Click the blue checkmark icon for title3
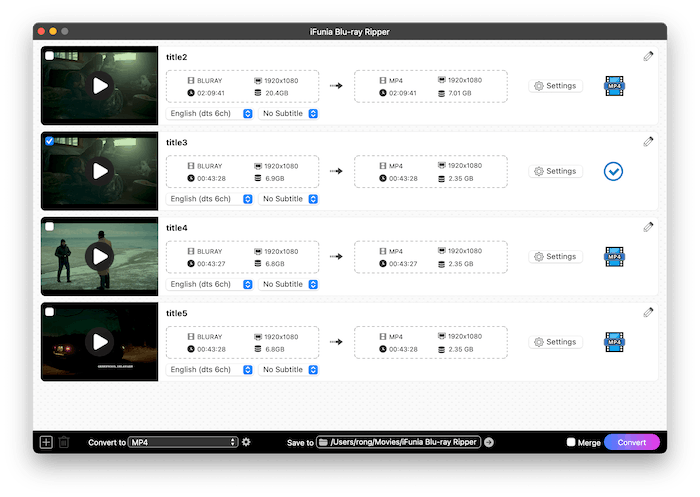Screen dimensions: 700x497 tap(613, 171)
